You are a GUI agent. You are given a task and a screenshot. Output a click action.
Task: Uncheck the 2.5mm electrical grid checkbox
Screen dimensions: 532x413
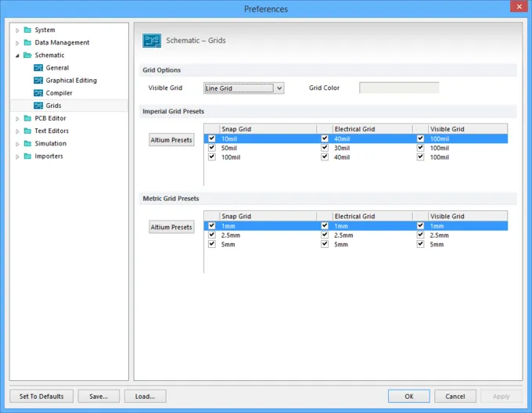[325, 235]
